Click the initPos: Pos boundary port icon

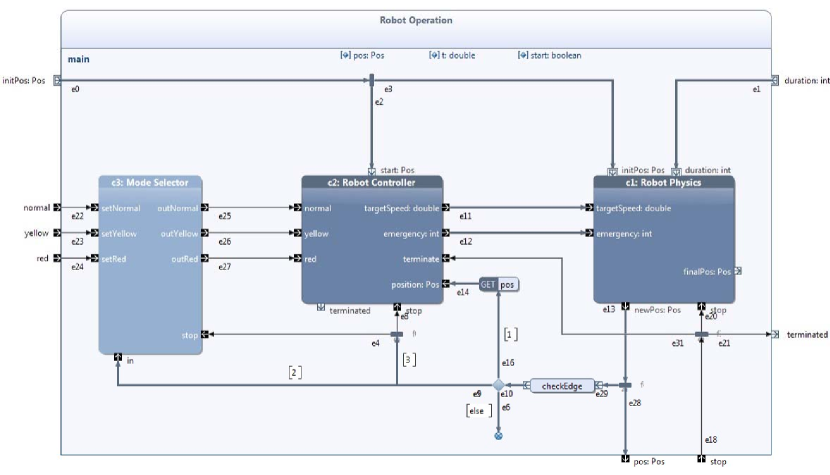click(57, 80)
